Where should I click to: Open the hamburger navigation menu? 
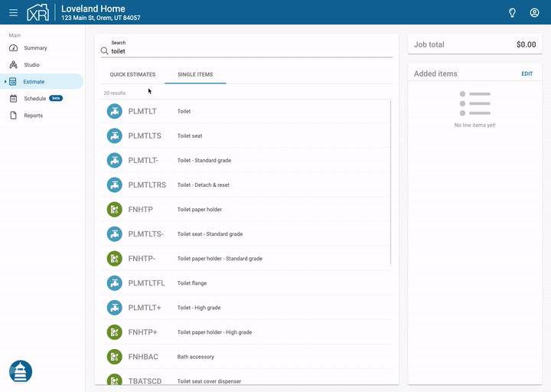pyautogui.click(x=13, y=13)
